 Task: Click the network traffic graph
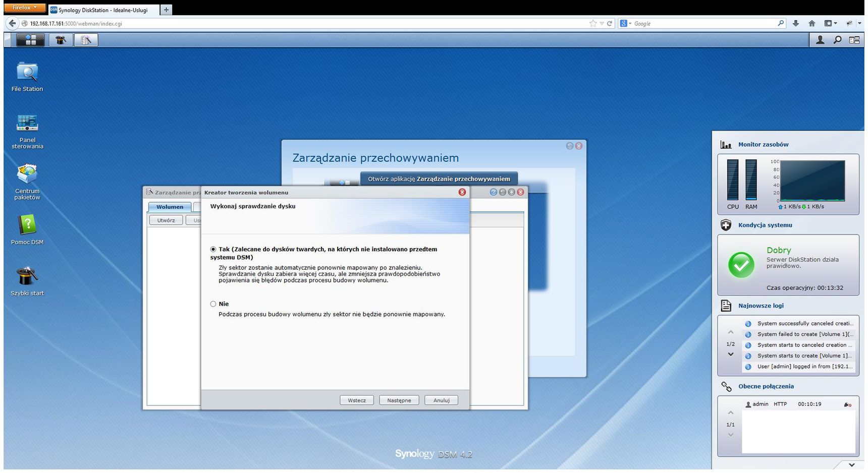point(812,181)
